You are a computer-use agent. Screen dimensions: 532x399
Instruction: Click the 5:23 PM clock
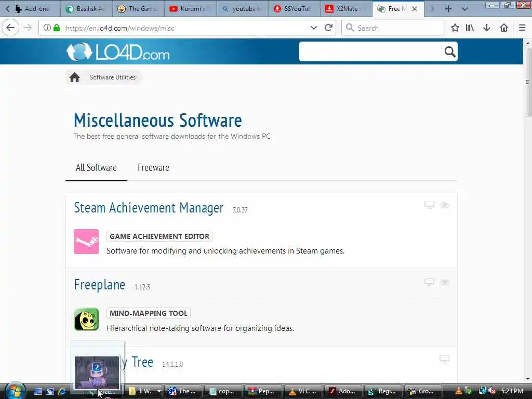pos(512,391)
